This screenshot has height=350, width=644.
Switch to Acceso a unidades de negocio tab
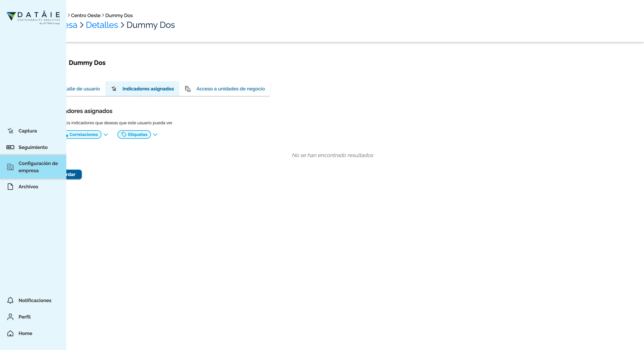tap(225, 89)
